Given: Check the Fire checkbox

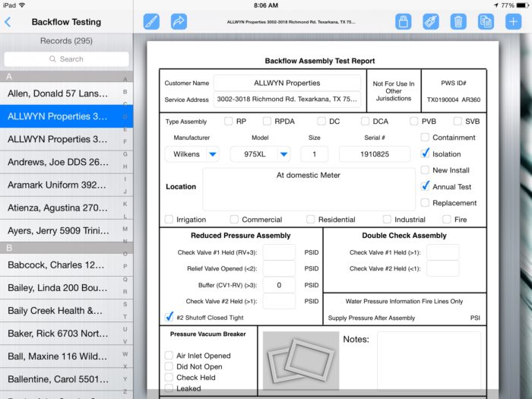Looking at the screenshot, I should click(x=447, y=219).
